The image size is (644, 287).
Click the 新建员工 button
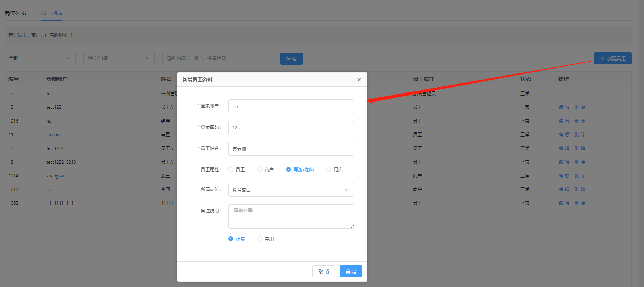612,58
